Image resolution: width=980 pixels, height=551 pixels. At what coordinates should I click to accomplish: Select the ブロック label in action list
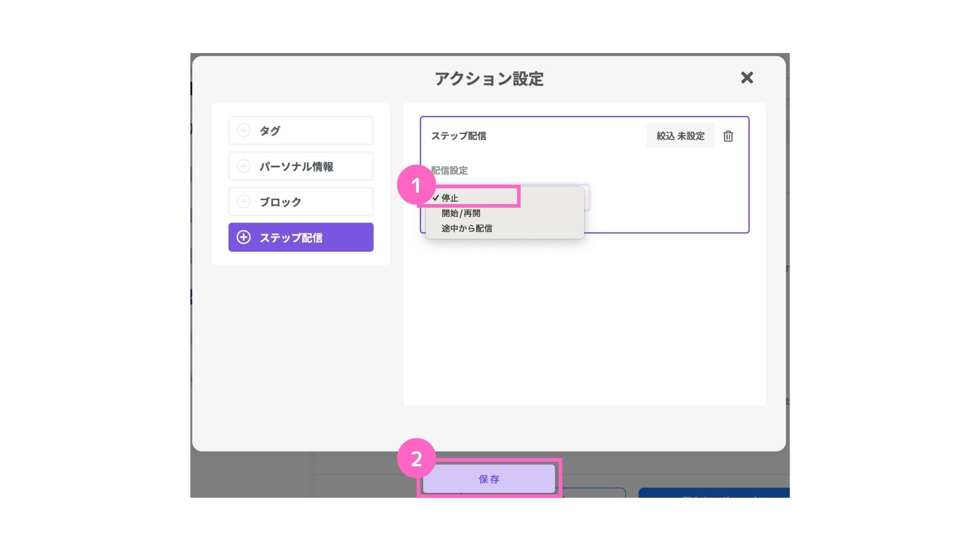(280, 202)
